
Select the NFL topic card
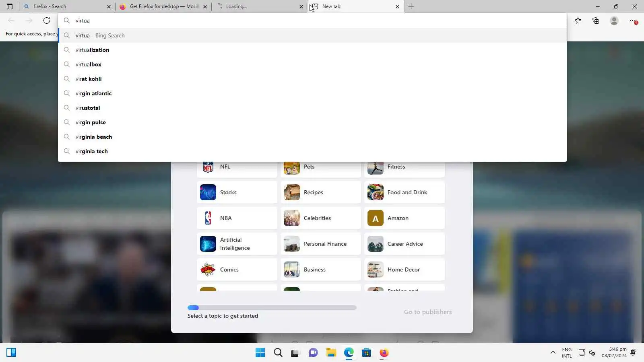(237, 169)
